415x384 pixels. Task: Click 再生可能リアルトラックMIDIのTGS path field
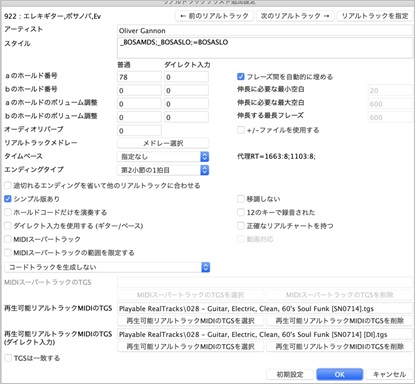tap(265, 309)
